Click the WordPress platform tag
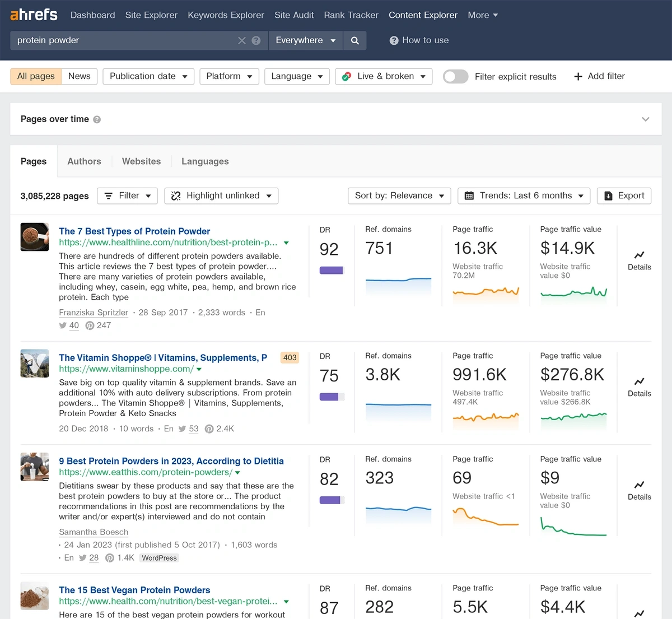The width and height of the screenshot is (672, 619). pos(160,558)
